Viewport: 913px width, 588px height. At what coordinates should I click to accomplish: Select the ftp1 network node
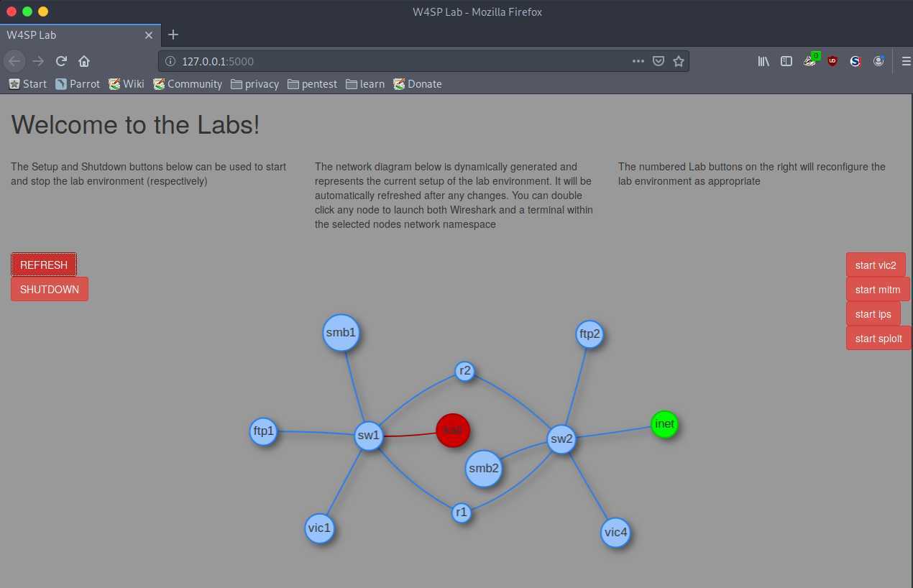[x=263, y=431]
